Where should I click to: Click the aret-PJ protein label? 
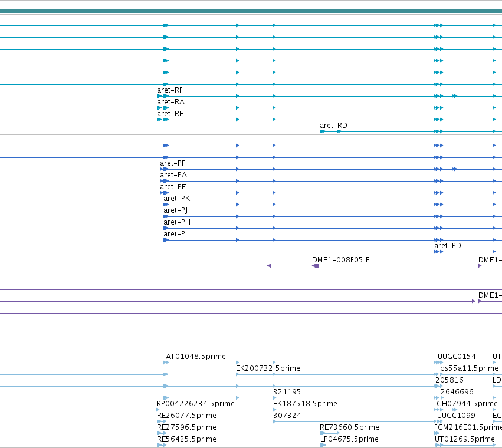tap(175, 210)
